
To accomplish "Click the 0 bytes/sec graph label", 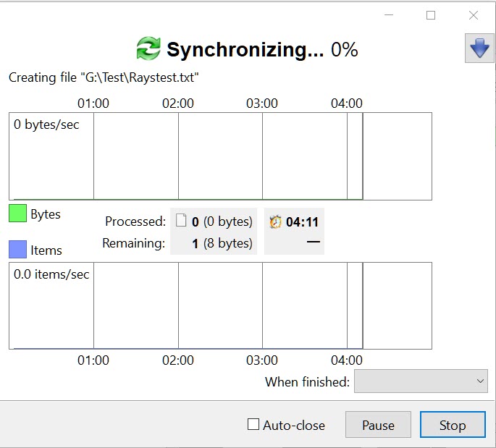I will (46, 124).
